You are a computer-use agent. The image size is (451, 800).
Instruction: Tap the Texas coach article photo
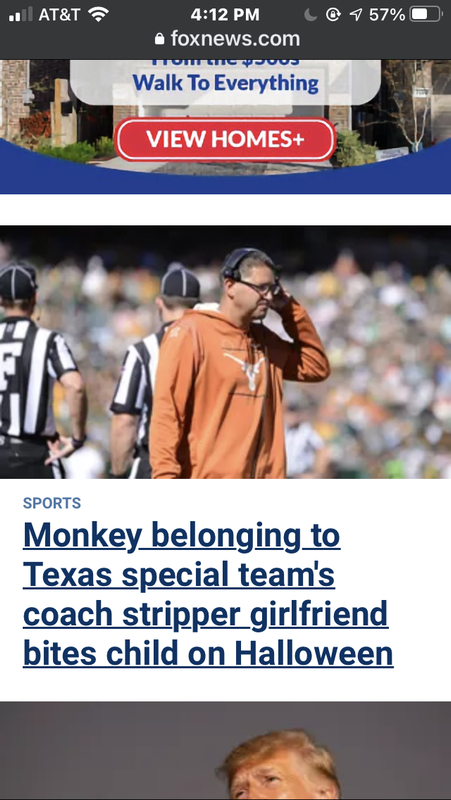click(226, 352)
